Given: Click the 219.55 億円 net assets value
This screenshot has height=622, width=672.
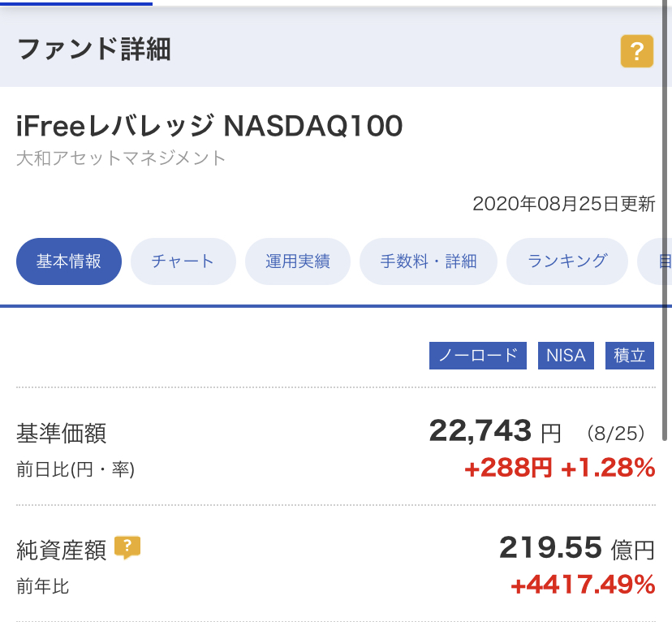Looking at the screenshot, I should coord(577,548).
